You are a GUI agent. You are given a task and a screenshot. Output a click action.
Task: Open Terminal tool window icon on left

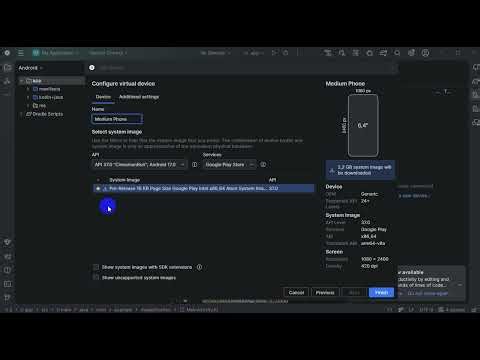tap(7, 284)
